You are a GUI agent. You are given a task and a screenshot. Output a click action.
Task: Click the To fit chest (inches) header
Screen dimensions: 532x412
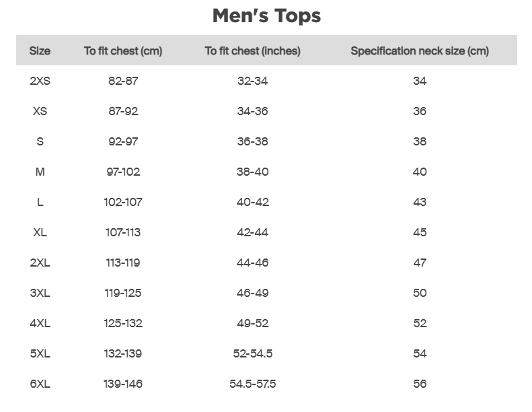pyautogui.click(x=252, y=50)
